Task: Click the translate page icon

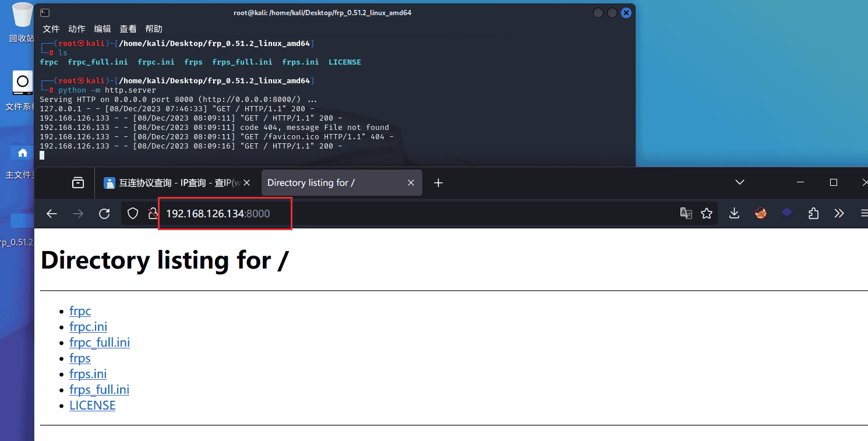Action: click(686, 214)
